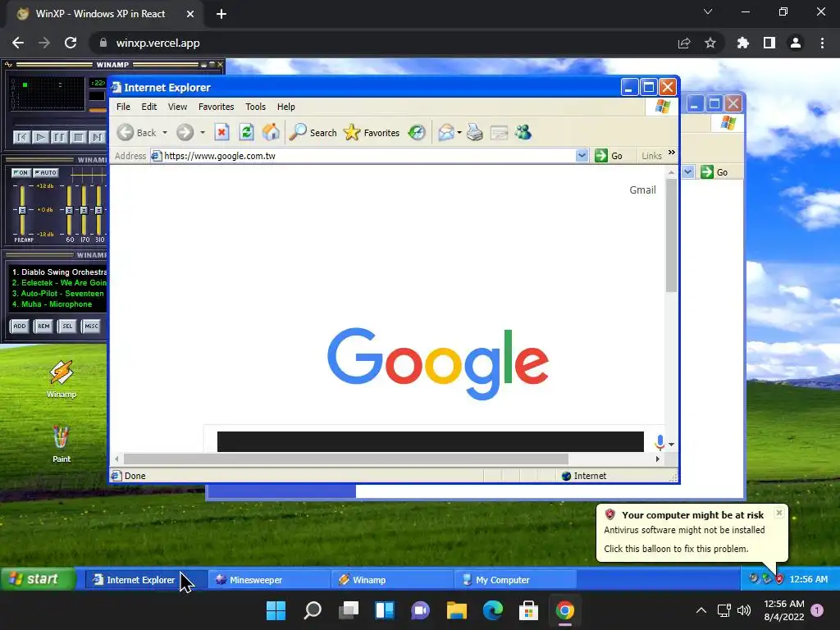
Task: Click the Print icon in Internet Explorer
Action: click(475, 132)
